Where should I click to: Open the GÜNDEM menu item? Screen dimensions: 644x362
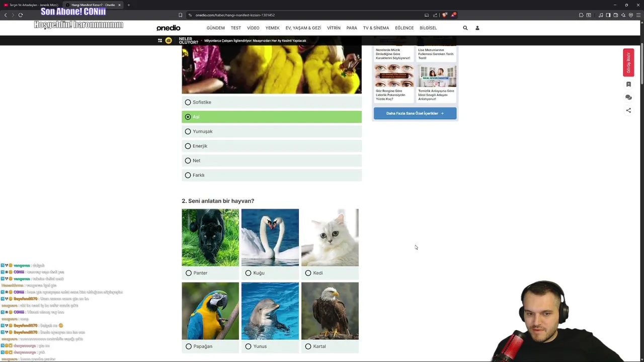coord(215,28)
